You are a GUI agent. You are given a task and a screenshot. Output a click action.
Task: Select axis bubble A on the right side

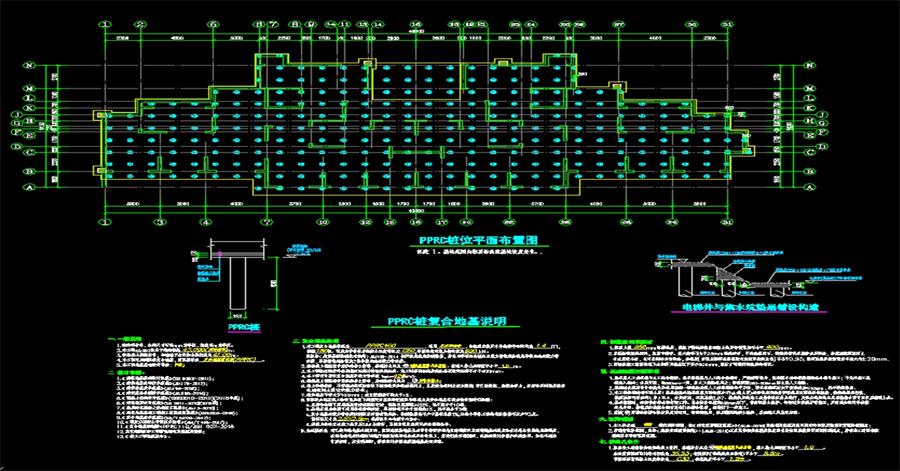(x=807, y=188)
